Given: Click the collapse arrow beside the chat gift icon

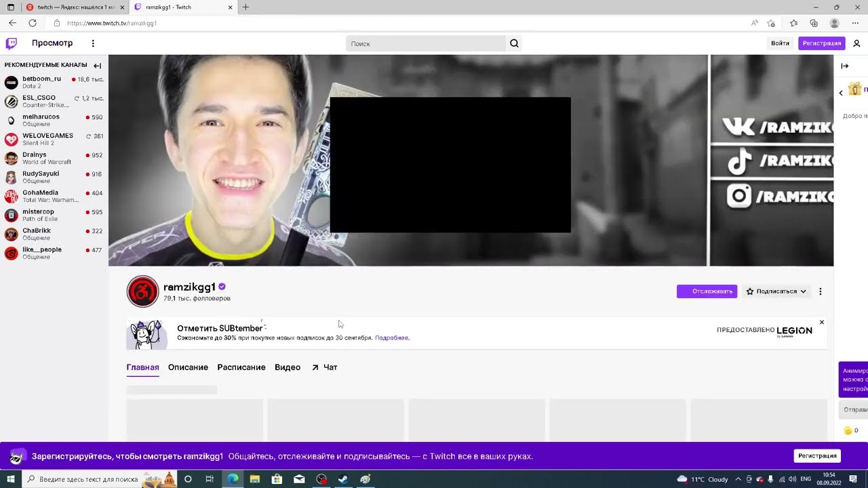Looking at the screenshot, I should pyautogui.click(x=841, y=92).
